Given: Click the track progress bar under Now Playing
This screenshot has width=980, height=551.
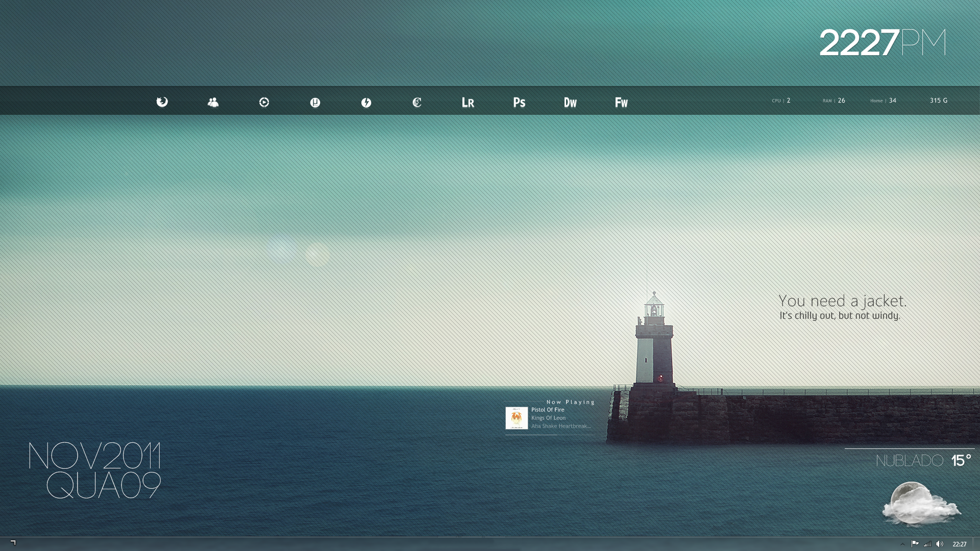Looking at the screenshot, I should pyautogui.click(x=550, y=435).
